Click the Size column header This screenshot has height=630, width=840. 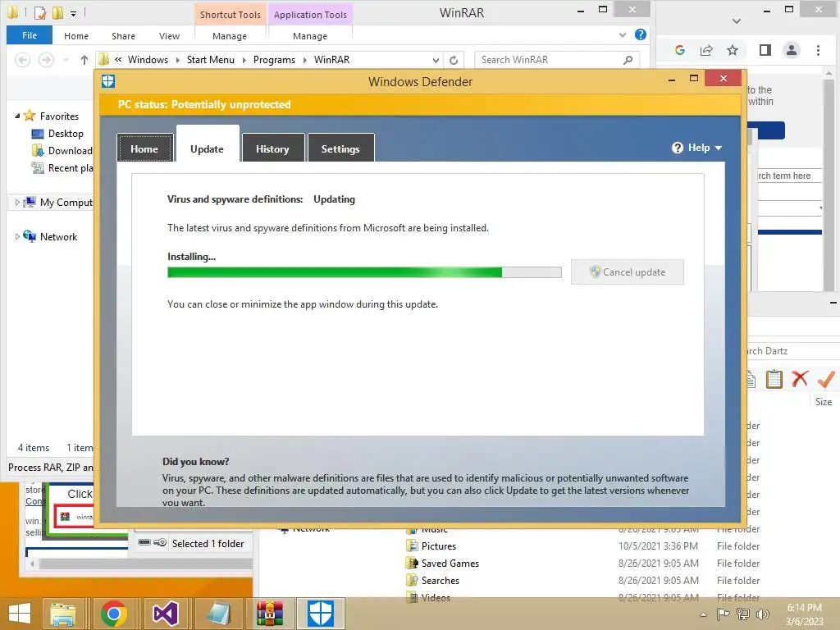pos(824,401)
